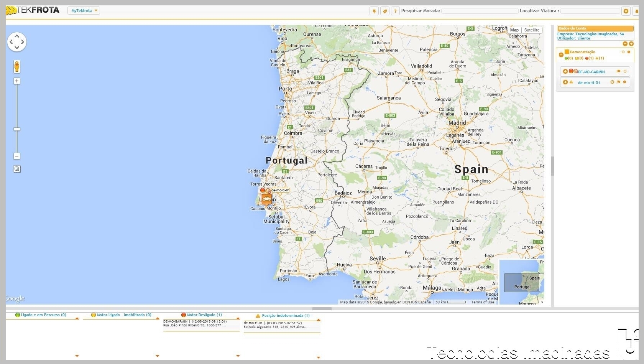Click the tag icon in top toolbar
This screenshot has height=364, width=644.
[x=385, y=11]
